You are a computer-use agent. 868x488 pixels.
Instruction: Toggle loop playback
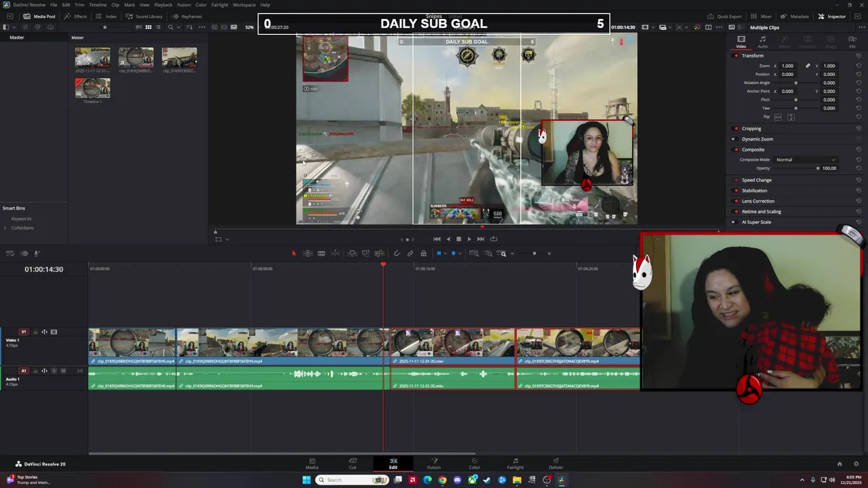click(x=494, y=239)
